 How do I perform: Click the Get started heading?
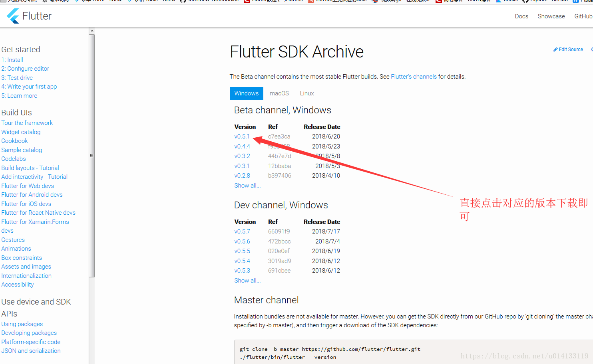click(21, 49)
